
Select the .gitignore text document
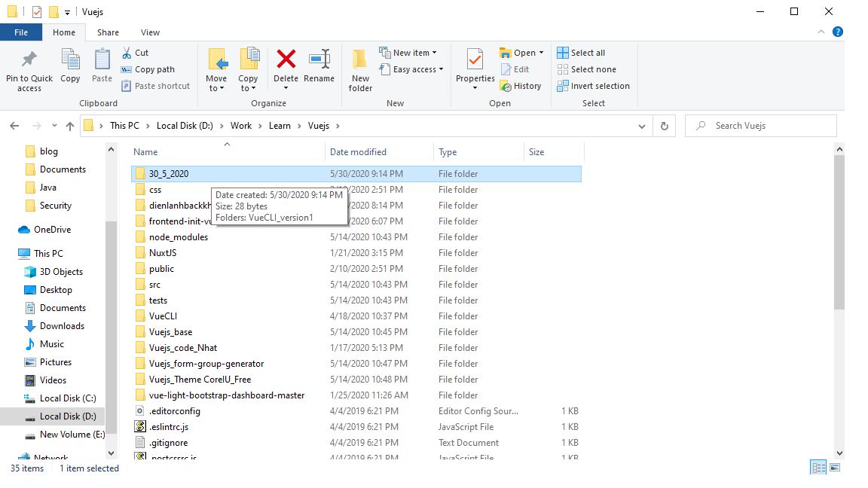coord(356,443)
